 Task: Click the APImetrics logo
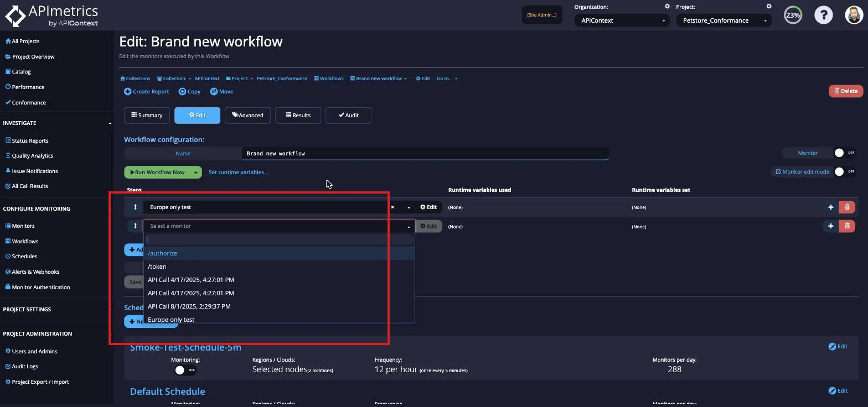51,15
